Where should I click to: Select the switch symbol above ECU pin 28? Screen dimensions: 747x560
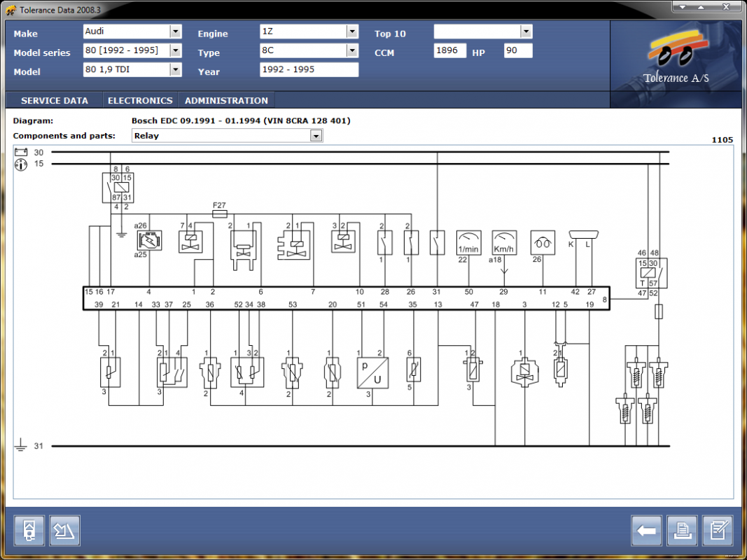385,243
